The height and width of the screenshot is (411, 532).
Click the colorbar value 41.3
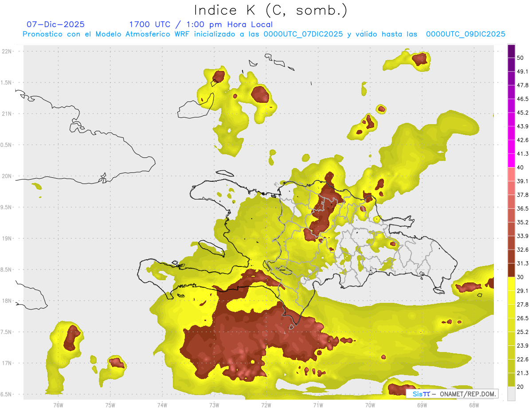(x=523, y=154)
